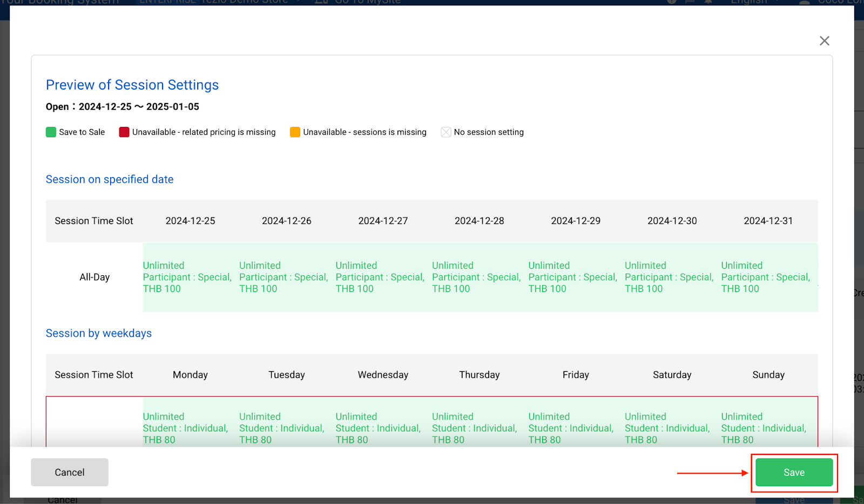Image resolution: width=864 pixels, height=504 pixels.
Task: Click the 2024-12-25 All-Day THB 100 cell
Action: click(x=191, y=277)
